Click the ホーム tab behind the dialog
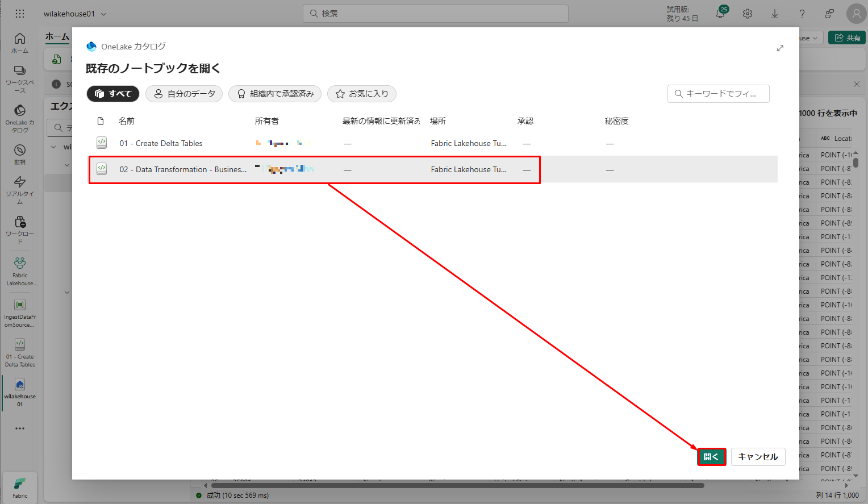 pos(57,36)
